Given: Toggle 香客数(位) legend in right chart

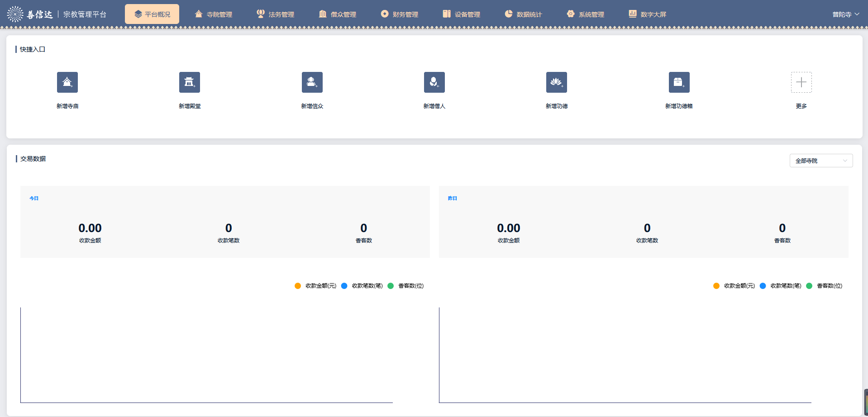Looking at the screenshot, I should tap(825, 286).
